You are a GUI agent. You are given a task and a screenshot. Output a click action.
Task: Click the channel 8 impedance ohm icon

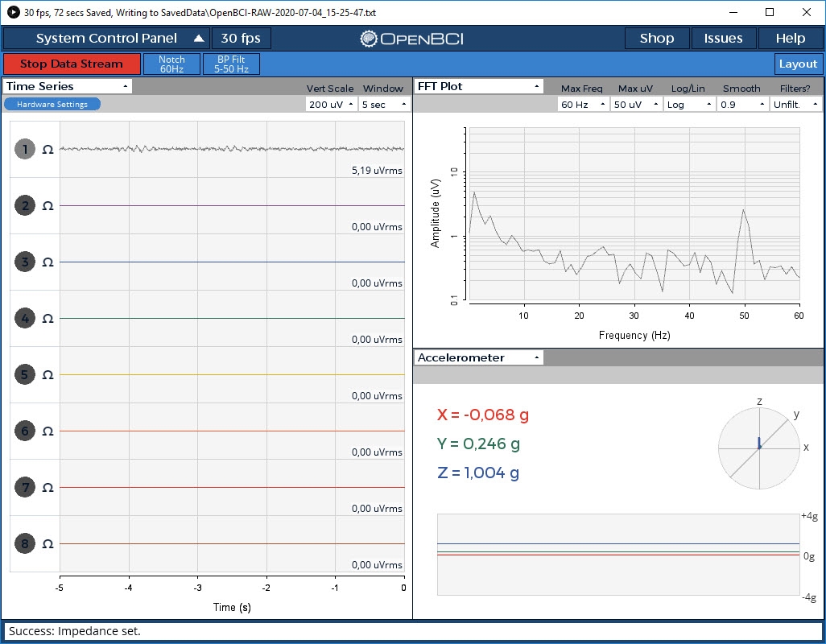pos(47,544)
